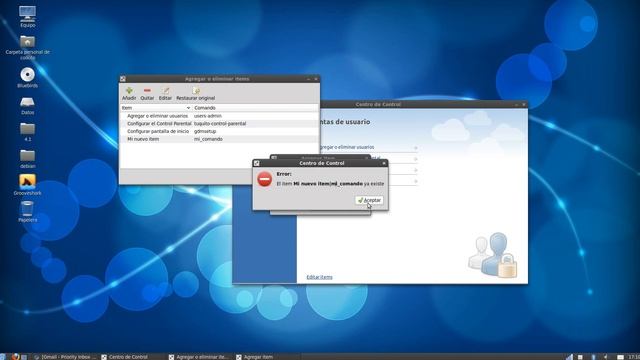The image size is (640, 360).
Task: Click the window menu icon of 'Agregar o eliminar items'
Action: (x=123, y=79)
